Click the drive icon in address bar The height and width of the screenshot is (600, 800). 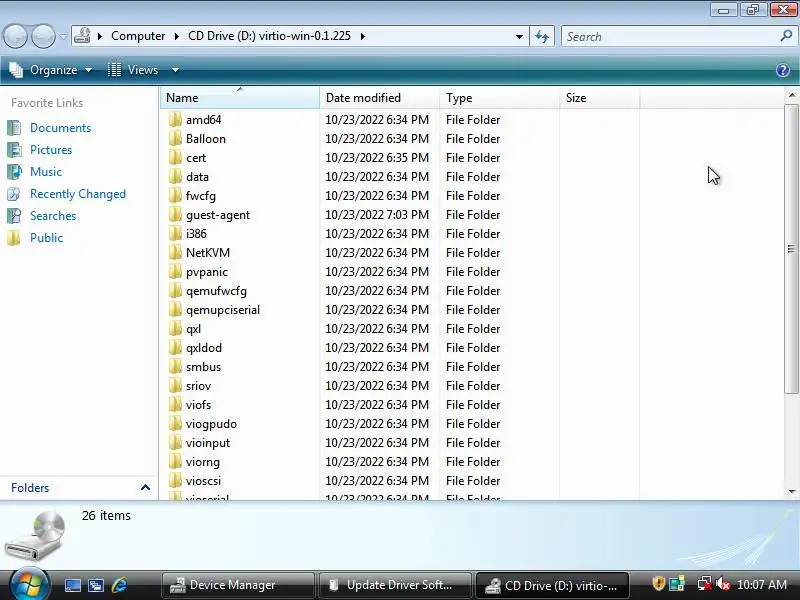(82, 36)
